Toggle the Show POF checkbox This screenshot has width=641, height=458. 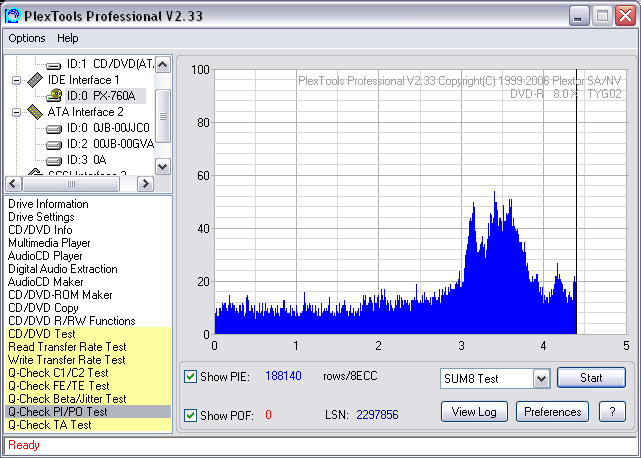tap(190, 415)
